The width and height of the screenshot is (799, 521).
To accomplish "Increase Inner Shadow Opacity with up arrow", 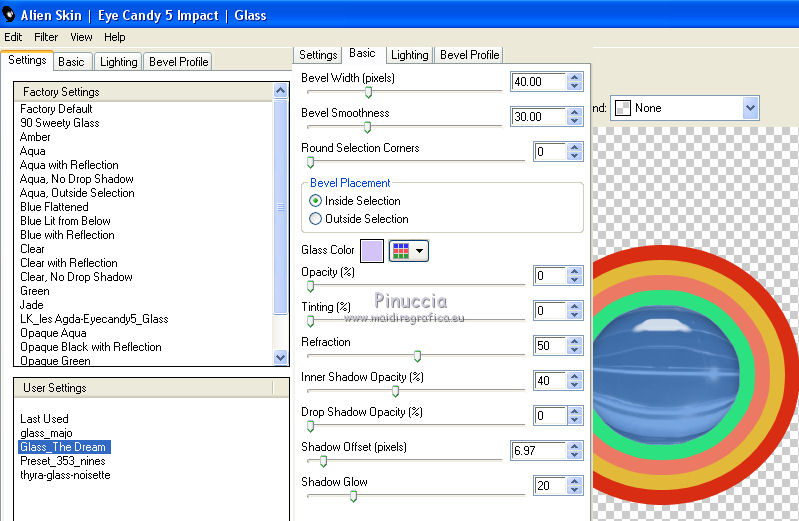I will (x=575, y=376).
